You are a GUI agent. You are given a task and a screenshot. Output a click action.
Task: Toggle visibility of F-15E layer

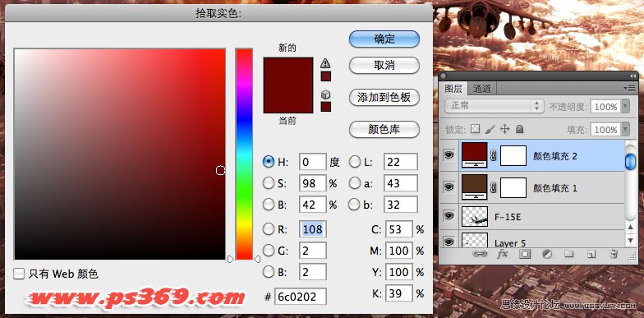[x=449, y=215]
